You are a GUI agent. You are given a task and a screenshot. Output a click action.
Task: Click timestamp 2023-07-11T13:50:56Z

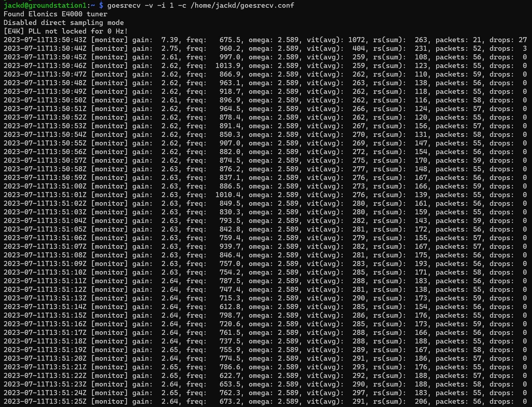[x=45, y=152]
